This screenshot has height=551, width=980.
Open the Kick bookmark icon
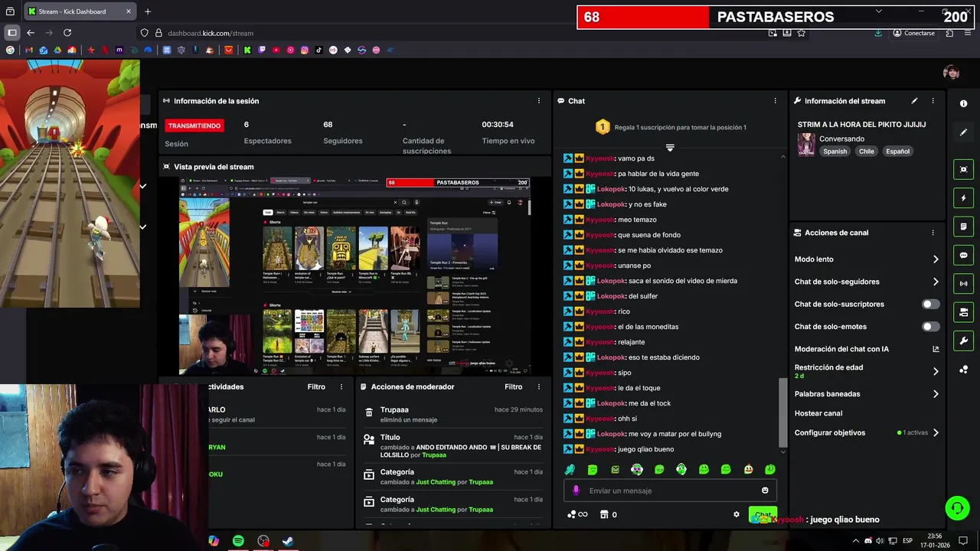pos(247,50)
